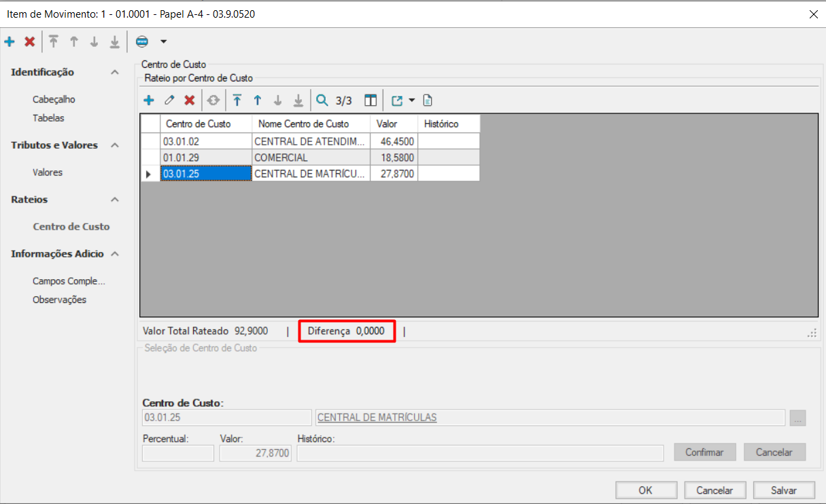Click pencil edit icon in Rateio toolbar
This screenshot has height=504, width=826.
[169, 101]
